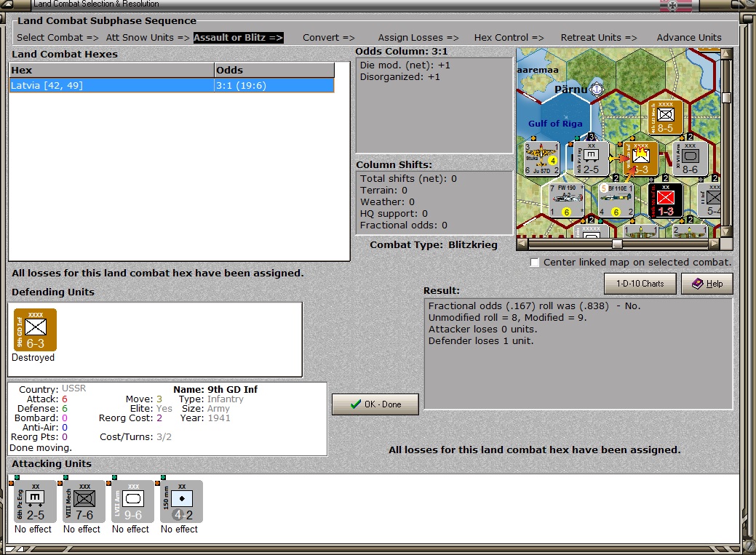Image resolution: width=756 pixels, height=555 pixels.
Task: Click the black SS Inf 1-3 counter on map
Action: 665,200
